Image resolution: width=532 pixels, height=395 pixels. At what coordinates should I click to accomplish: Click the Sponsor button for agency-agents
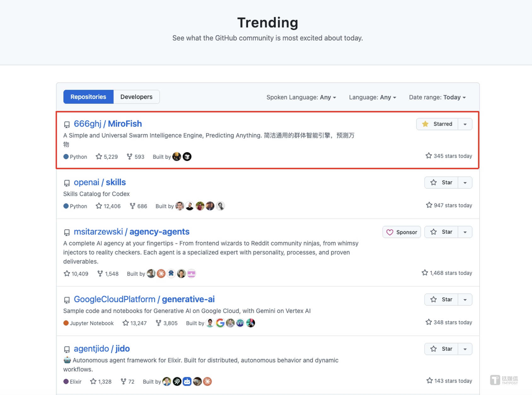[x=402, y=232]
